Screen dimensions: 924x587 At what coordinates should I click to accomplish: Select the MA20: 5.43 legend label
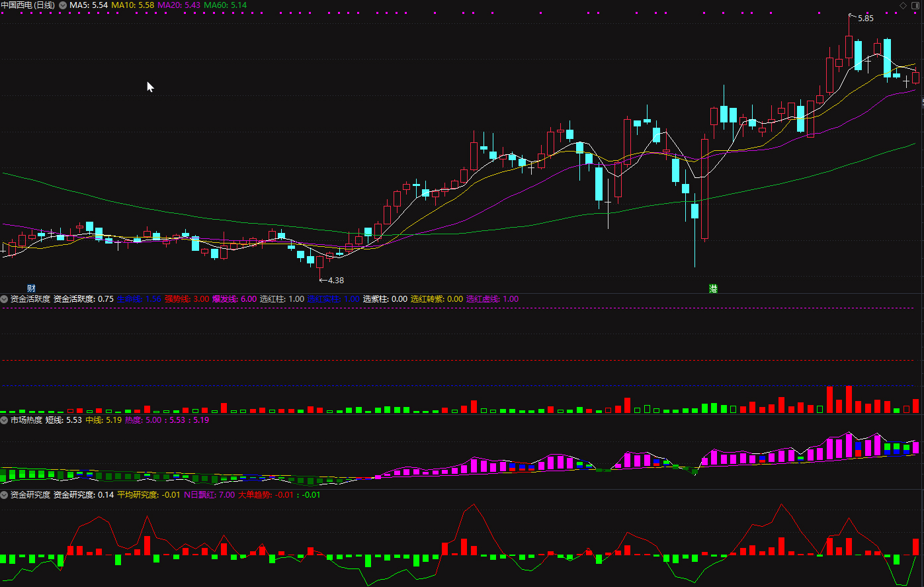tap(179, 5)
